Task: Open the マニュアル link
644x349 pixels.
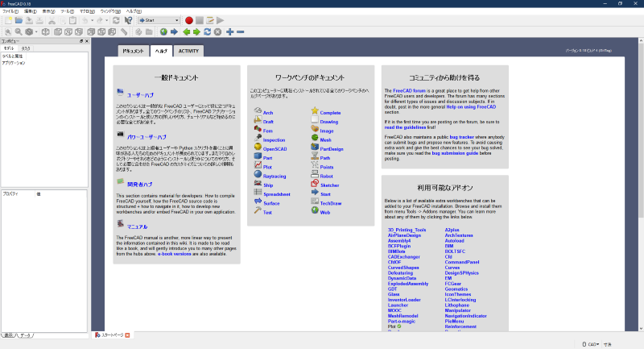Action: [x=137, y=227]
